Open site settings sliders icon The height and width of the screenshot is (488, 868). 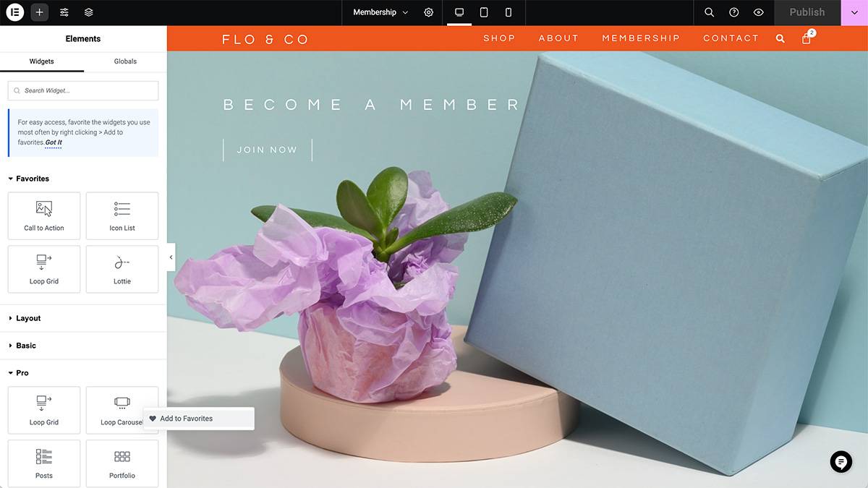click(64, 12)
